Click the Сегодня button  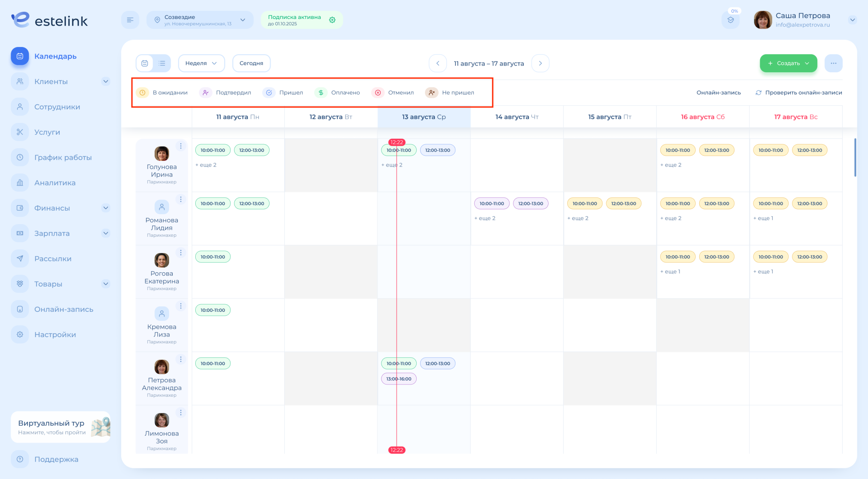pyautogui.click(x=251, y=63)
